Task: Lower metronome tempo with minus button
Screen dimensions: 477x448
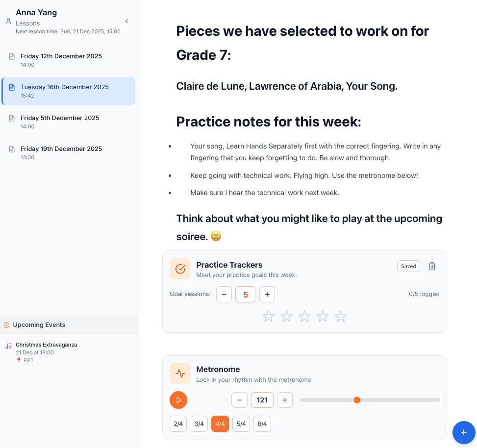Action: [239, 400]
